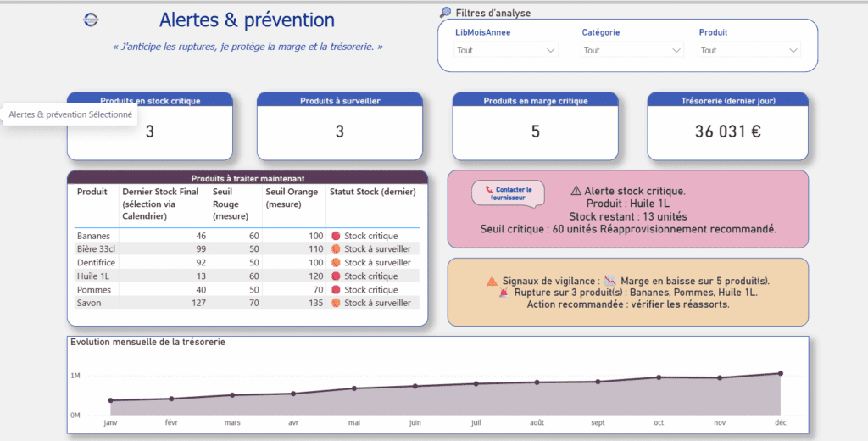
Task: Click the déc data point on treasury chart
Action: coord(780,373)
